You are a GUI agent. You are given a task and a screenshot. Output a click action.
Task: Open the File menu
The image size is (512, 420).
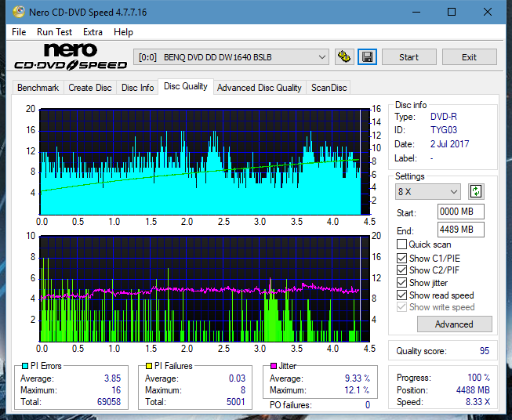19,32
